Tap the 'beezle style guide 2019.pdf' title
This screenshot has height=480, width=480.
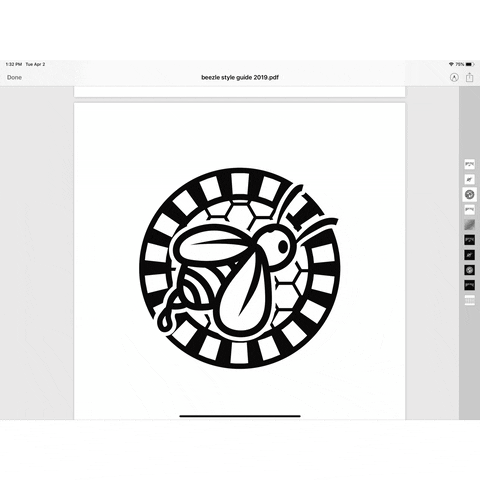(240, 77)
